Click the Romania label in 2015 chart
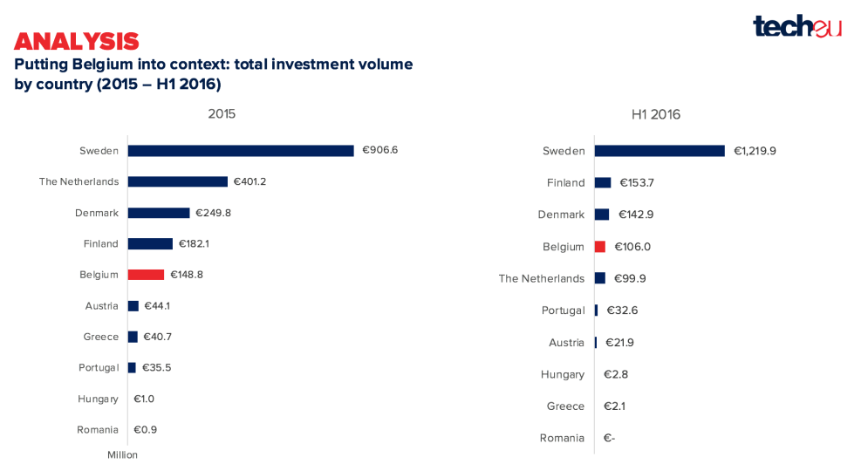The image size is (868, 464). (x=98, y=430)
